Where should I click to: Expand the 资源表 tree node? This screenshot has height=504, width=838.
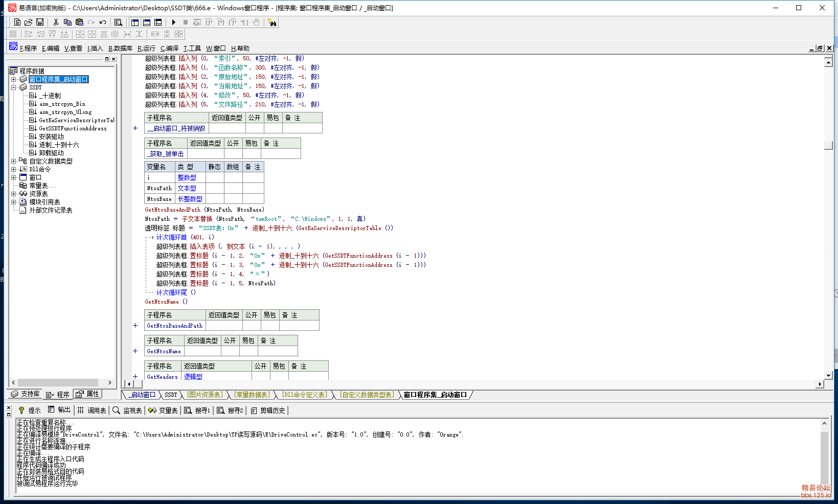tap(14, 194)
